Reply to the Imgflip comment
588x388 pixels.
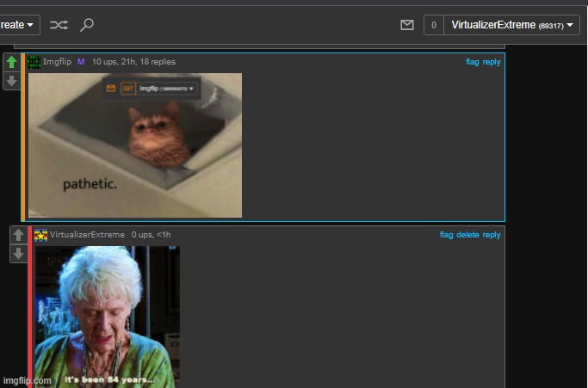[x=492, y=62]
